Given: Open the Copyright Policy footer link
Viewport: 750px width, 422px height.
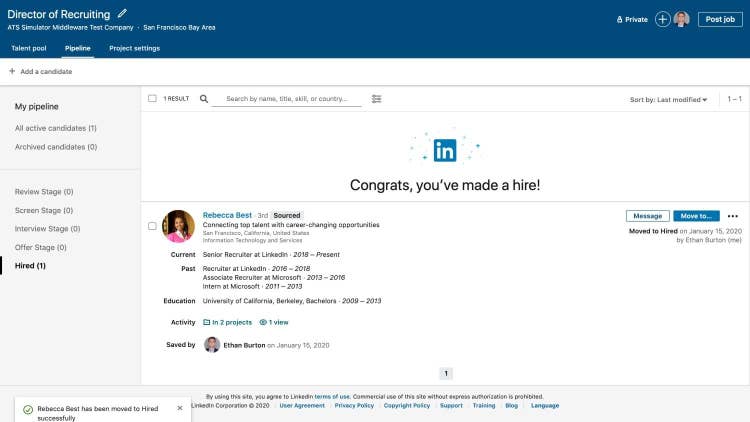Looking at the screenshot, I should [407, 405].
